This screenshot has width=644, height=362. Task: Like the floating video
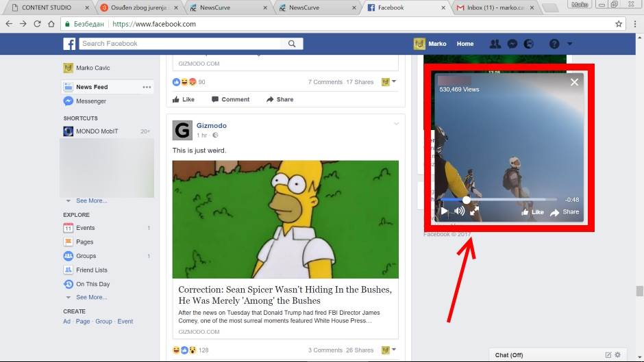pos(532,212)
